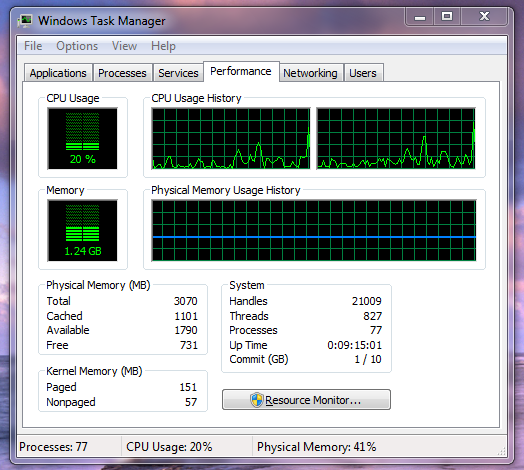This screenshot has width=524, height=470.
Task: Click the Kernel Memory (MB) group heading
Action: click(94, 371)
